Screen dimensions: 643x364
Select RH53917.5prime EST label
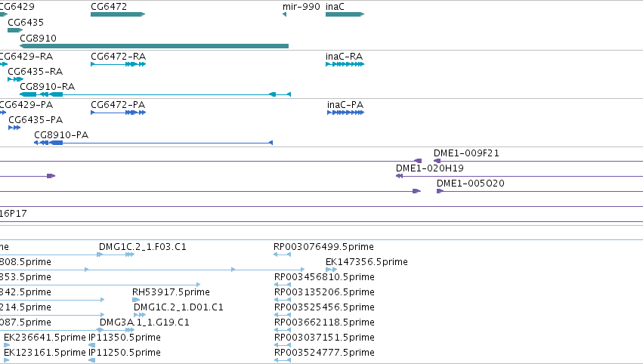point(171,292)
